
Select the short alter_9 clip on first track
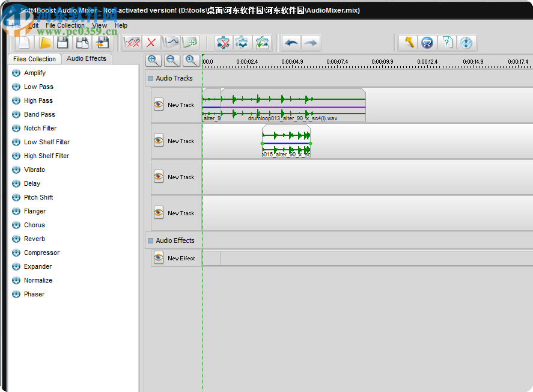[212, 105]
